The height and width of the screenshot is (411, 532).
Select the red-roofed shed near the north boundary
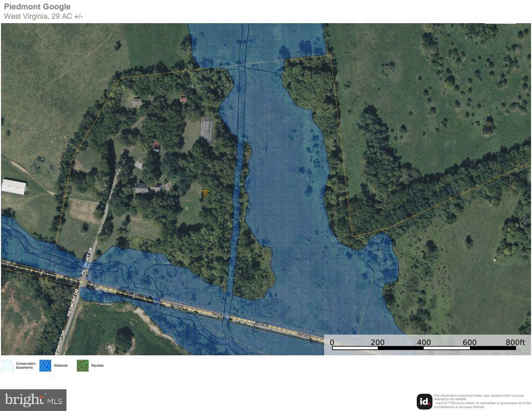click(184, 99)
